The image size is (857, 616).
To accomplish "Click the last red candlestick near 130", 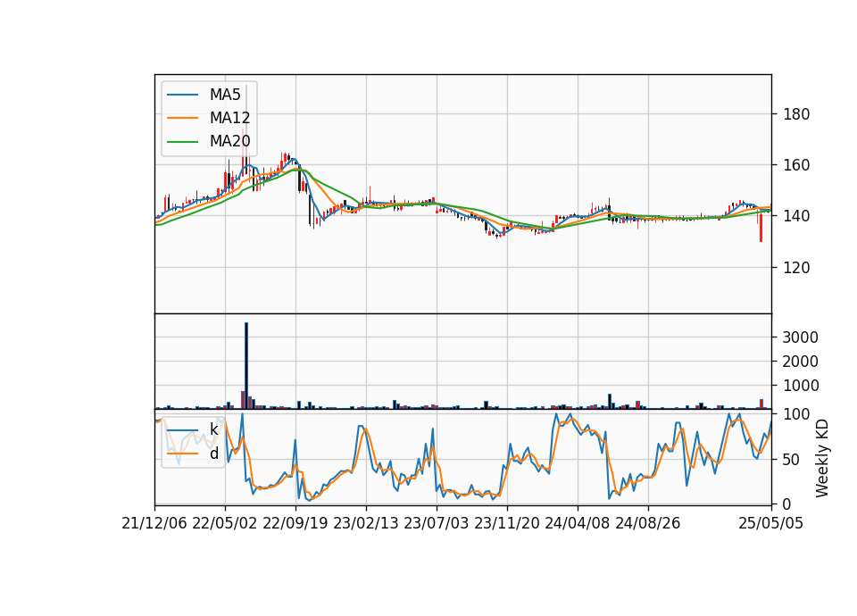I will click(x=761, y=228).
